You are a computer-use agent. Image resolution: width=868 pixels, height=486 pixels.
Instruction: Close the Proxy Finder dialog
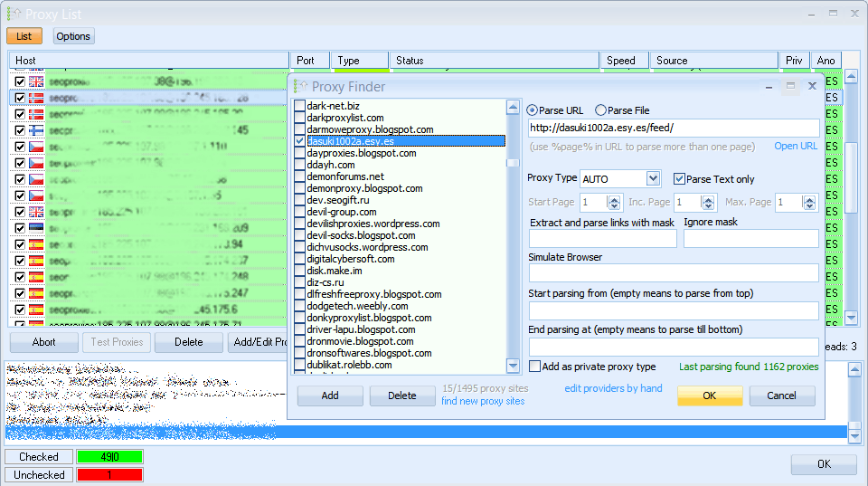coord(812,86)
